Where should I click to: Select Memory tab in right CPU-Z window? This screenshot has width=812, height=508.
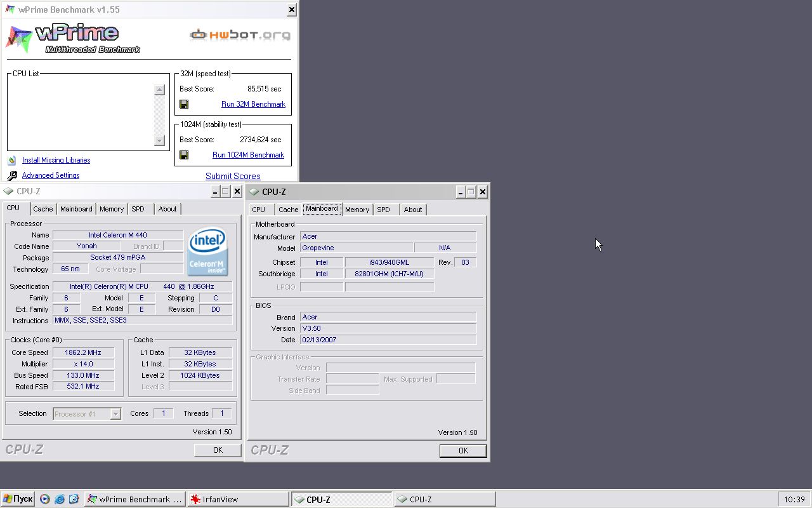point(357,210)
